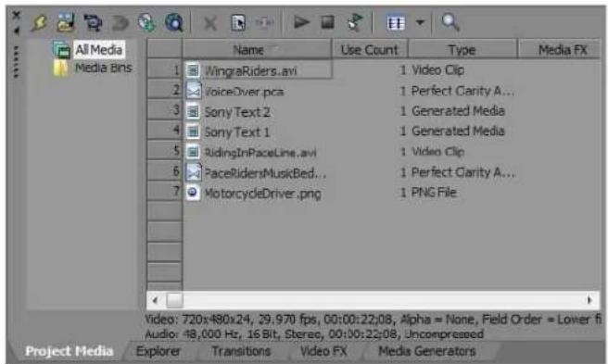Click the All Media icon in the tree

(61, 49)
